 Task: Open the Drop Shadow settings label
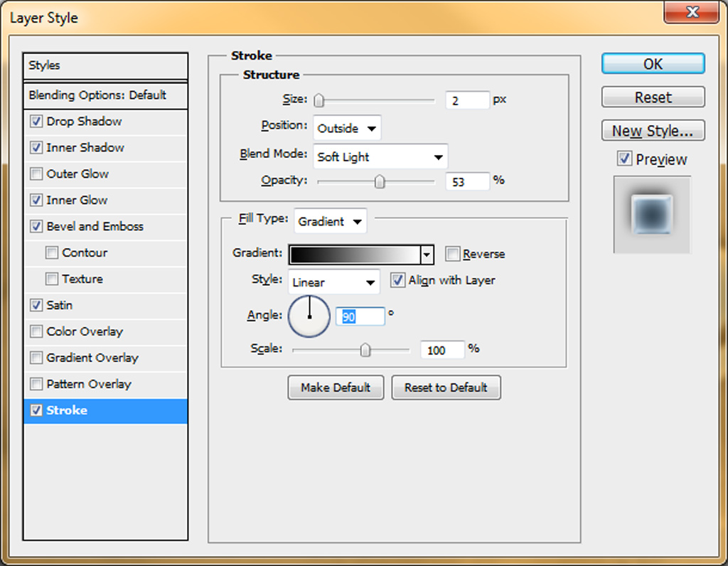84,122
